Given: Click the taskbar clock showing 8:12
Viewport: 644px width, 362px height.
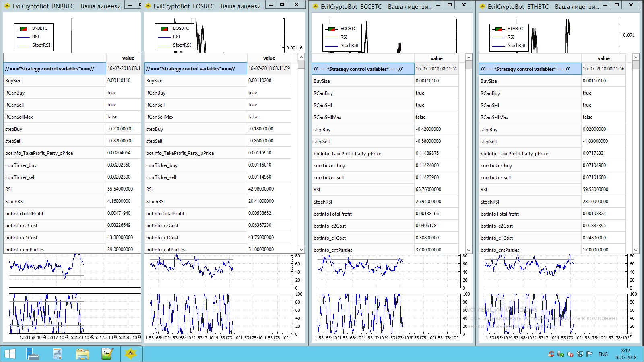Looking at the screenshot, I should (625, 354).
